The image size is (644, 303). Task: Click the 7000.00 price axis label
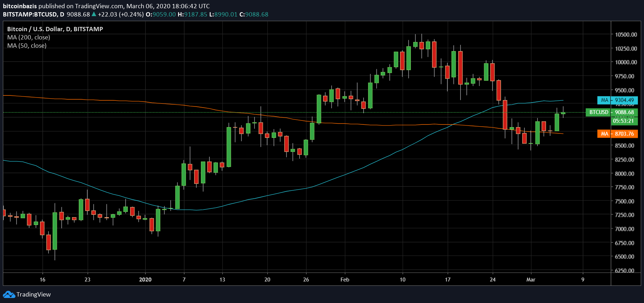point(625,229)
